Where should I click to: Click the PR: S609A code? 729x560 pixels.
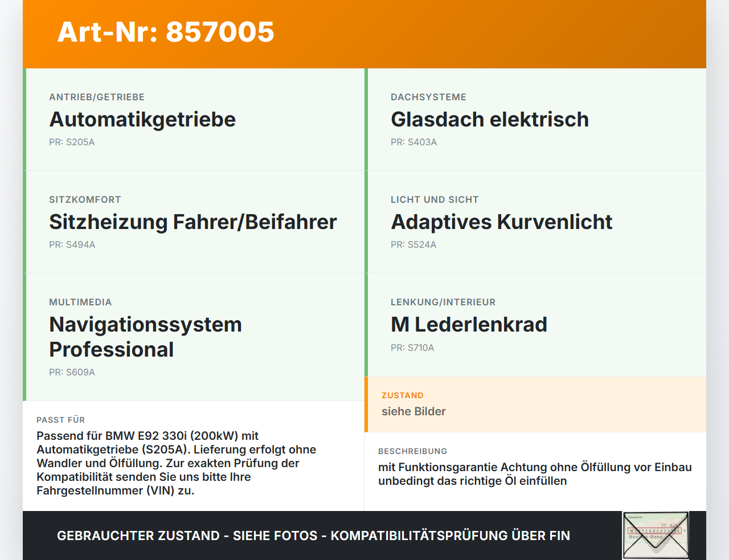72,373
